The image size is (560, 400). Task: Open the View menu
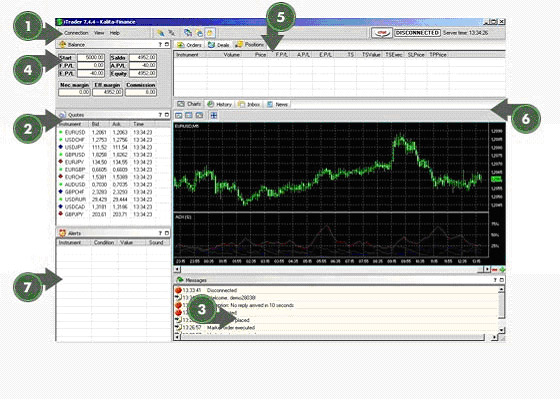(x=99, y=33)
